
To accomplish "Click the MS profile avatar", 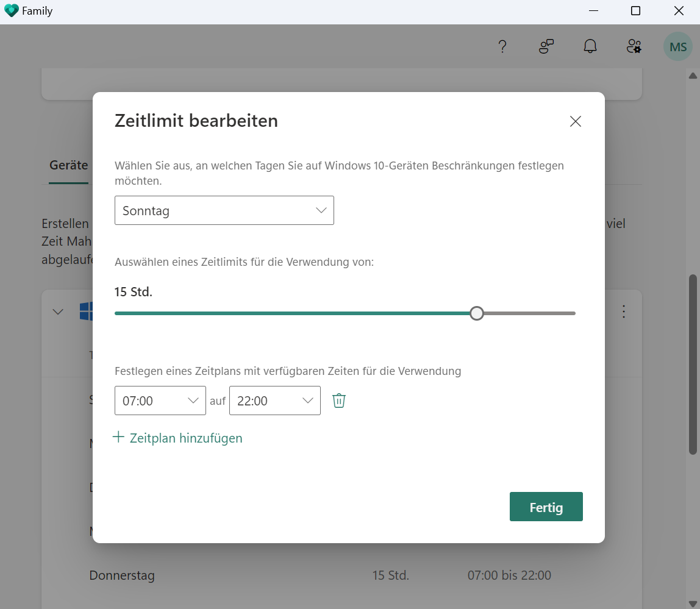I will (x=677, y=46).
